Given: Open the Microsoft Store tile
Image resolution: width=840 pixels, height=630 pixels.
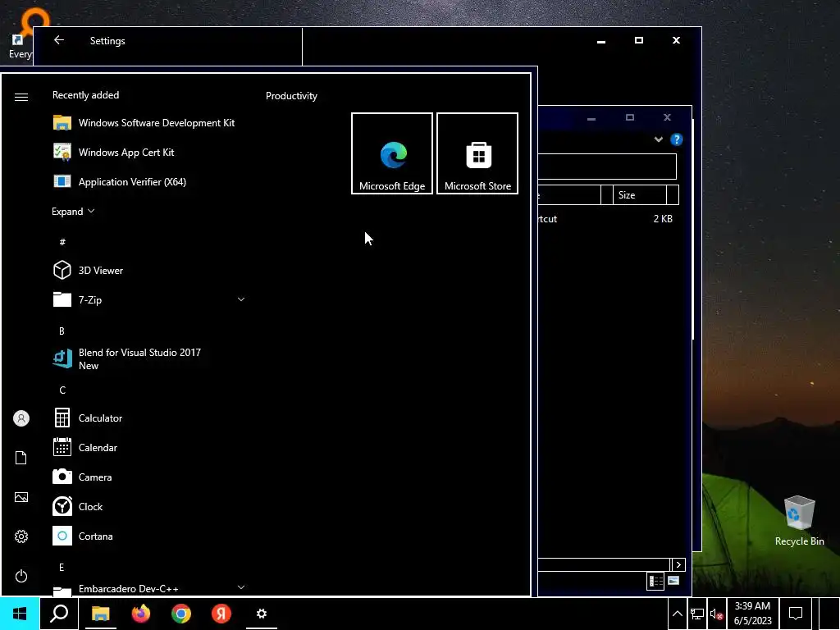Looking at the screenshot, I should click(477, 153).
